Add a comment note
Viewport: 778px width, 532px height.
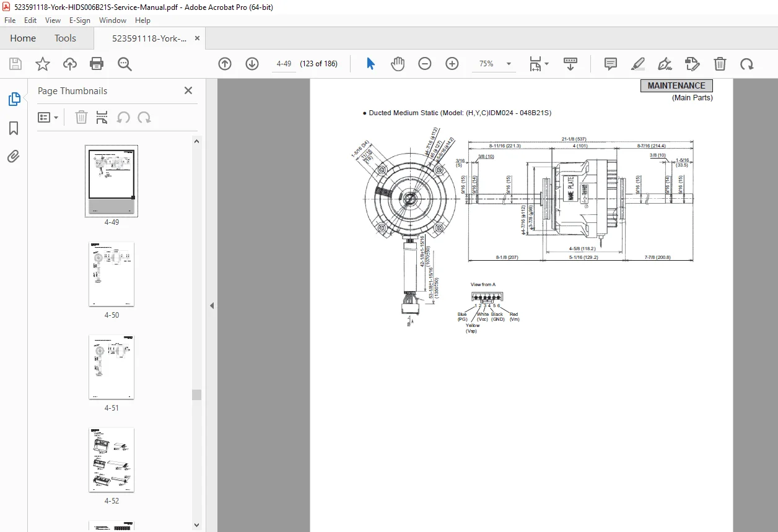pos(611,64)
